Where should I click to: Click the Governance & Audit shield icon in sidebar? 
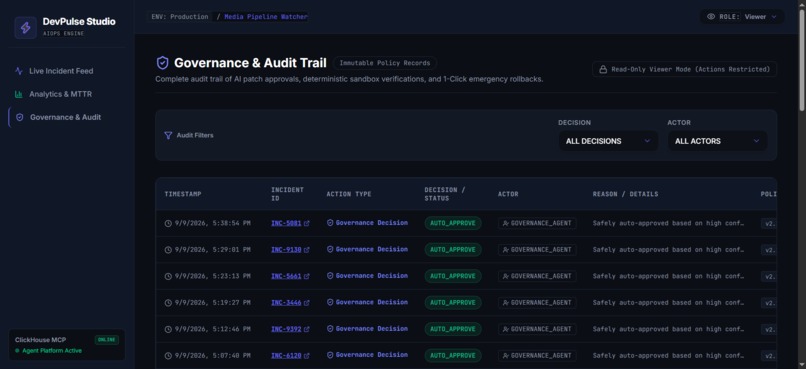pyautogui.click(x=20, y=117)
